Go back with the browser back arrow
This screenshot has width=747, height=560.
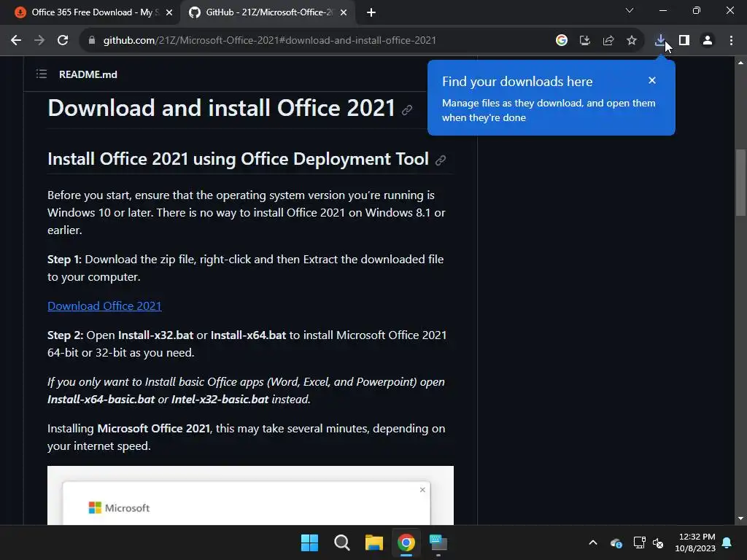point(16,41)
